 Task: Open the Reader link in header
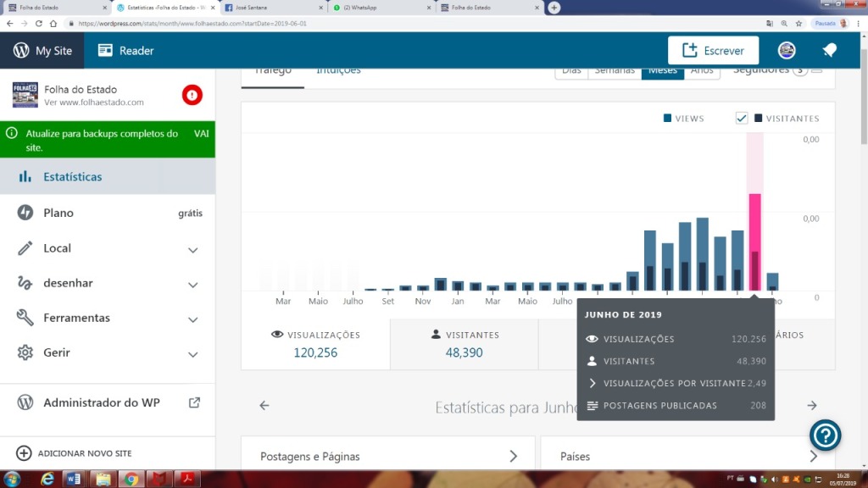[125, 51]
